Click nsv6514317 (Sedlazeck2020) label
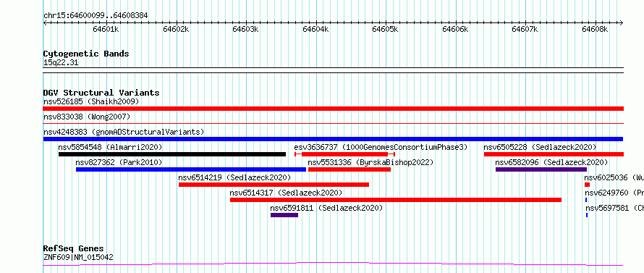 coord(286,193)
